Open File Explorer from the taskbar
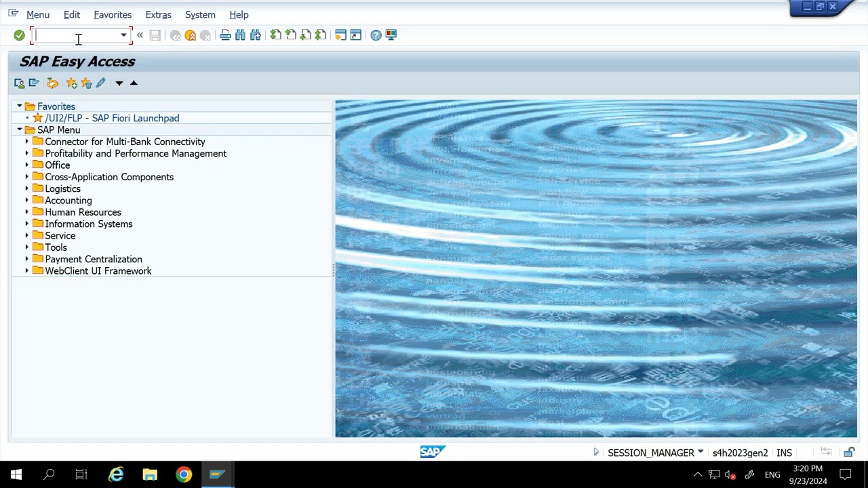The image size is (868, 488). 150,474
